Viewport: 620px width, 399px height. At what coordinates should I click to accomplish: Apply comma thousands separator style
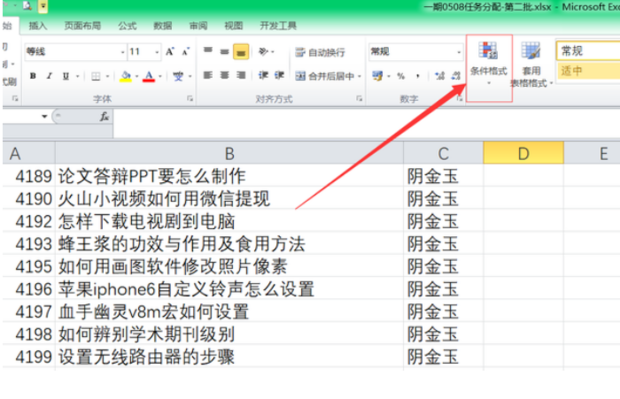[418, 76]
